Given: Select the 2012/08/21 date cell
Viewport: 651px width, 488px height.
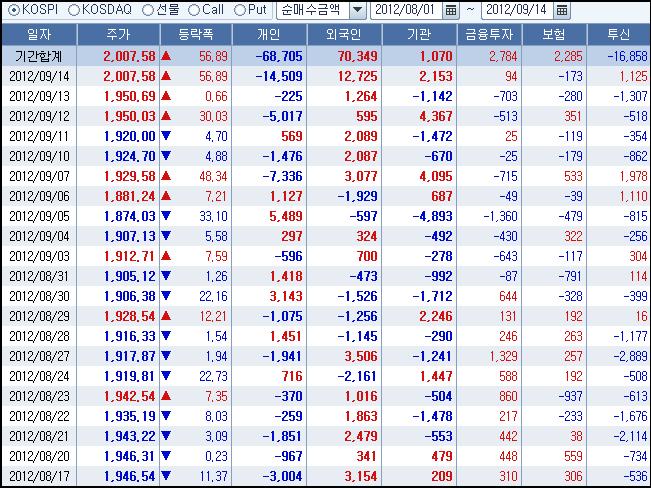Looking at the screenshot, I should [39, 436].
